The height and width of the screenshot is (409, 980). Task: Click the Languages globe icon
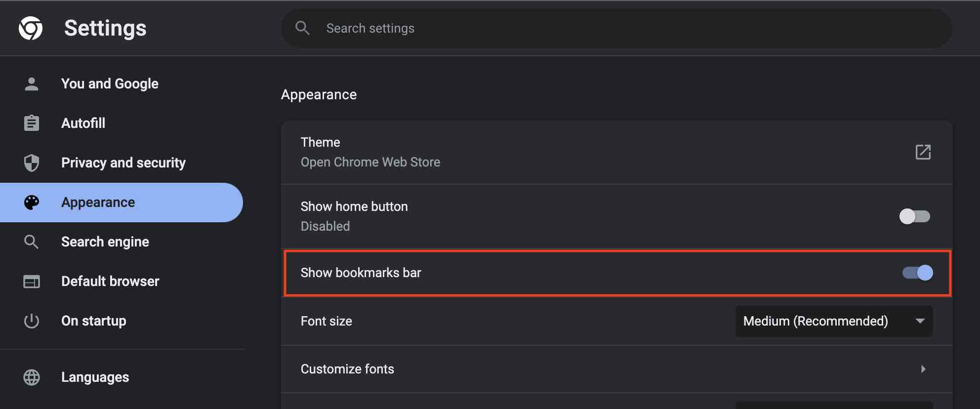[32, 377]
